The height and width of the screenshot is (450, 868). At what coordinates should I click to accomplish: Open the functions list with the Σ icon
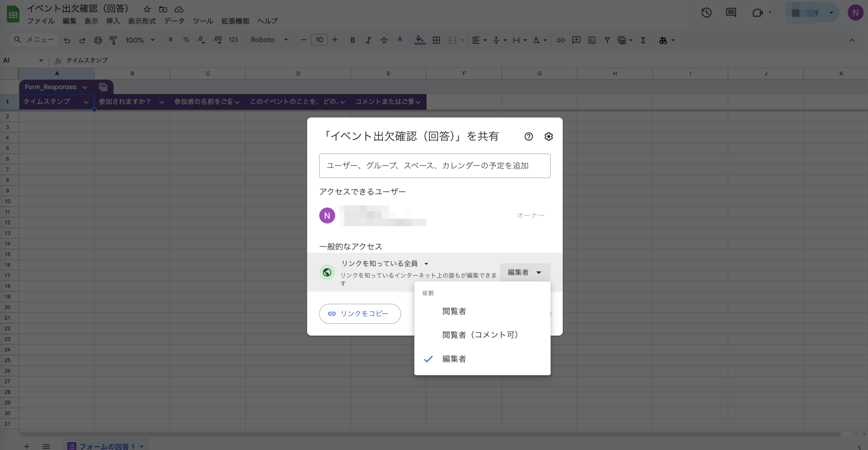pos(643,40)
